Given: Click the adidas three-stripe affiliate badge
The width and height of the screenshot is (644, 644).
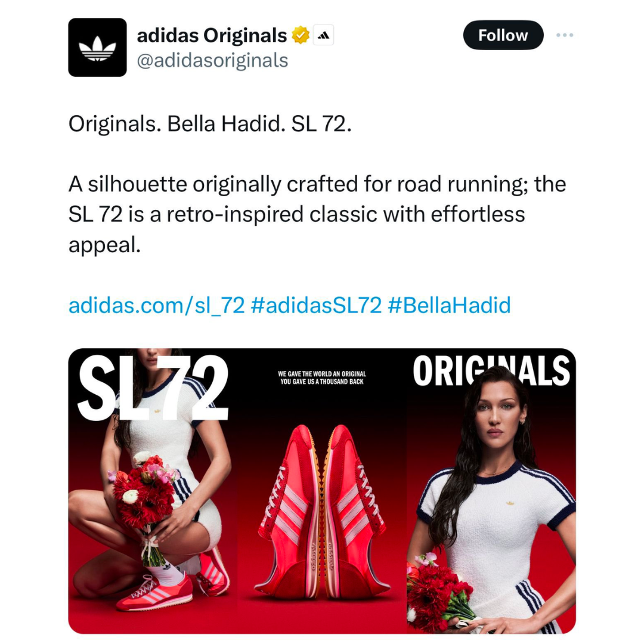Looking at the screenshot, I should pos(324,35).
